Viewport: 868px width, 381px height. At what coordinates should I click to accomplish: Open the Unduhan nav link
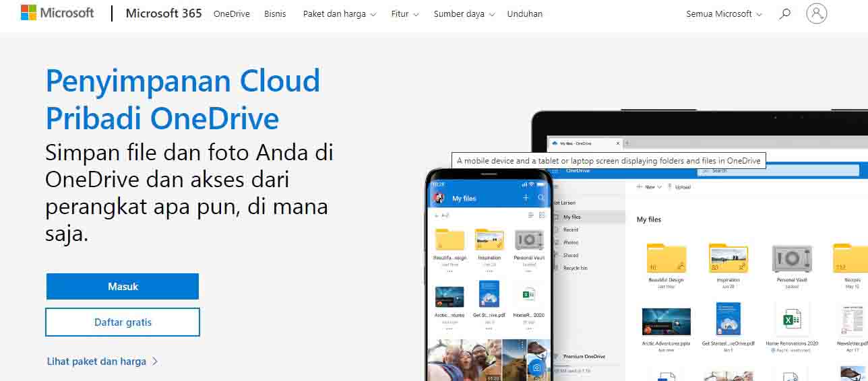(525, 13)
